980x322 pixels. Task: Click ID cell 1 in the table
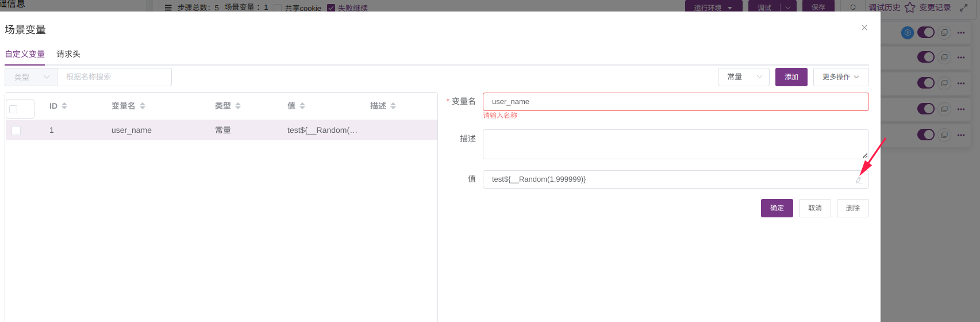[x=52, y=131]
